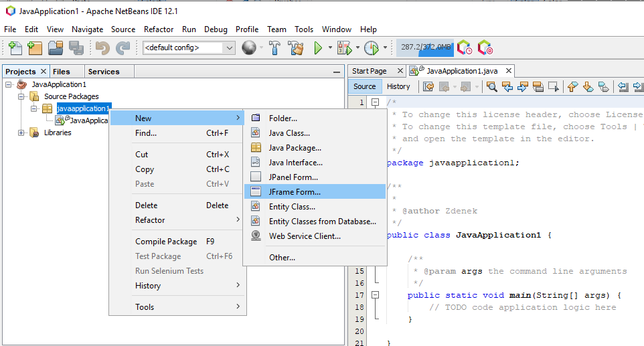This screenshot has height=346, width=644.
Task: Switch editor to History view
Action: tap(398, 86)
